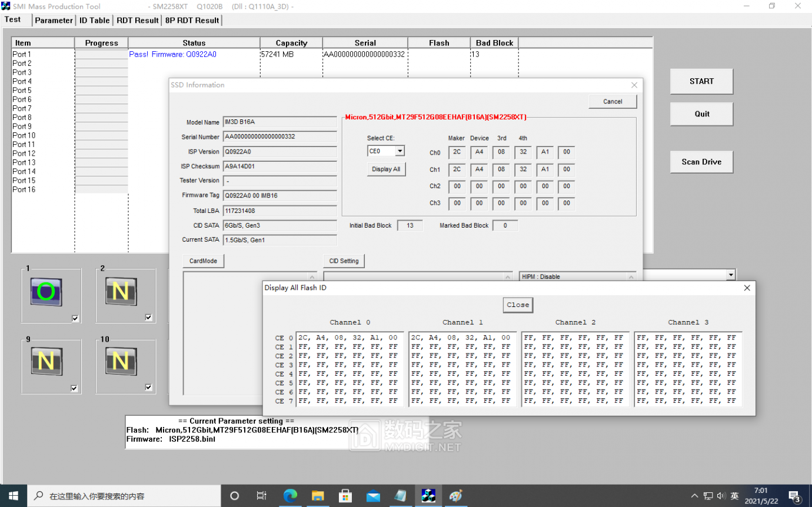
Task: Click the CID Setting button
Action: point(344,261)
